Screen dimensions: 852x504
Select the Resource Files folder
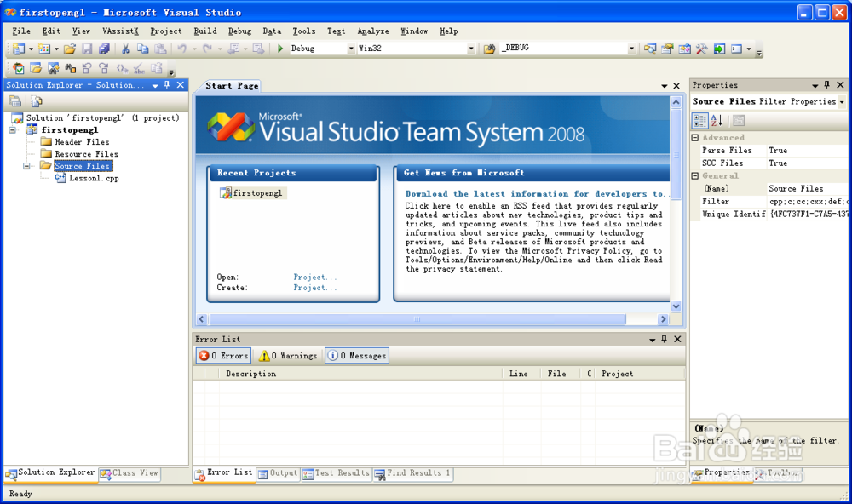(x=86, y=154)
